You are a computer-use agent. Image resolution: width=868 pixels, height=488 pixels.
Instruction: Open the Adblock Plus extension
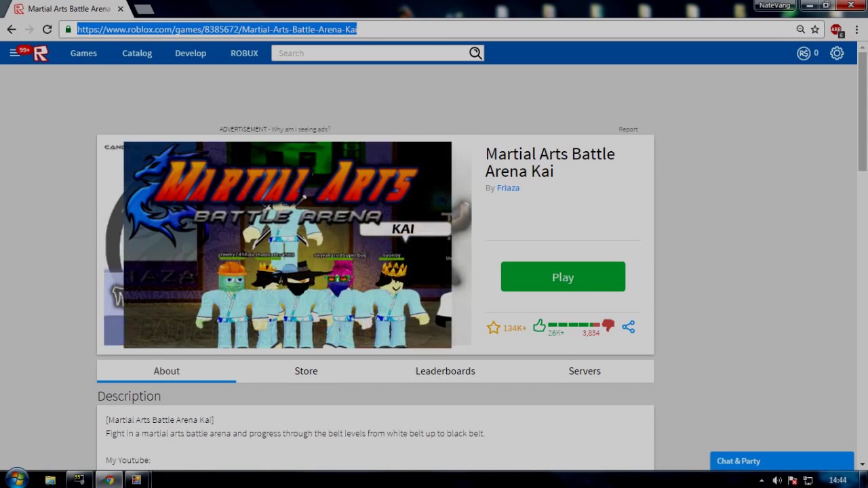pos(837,30)
